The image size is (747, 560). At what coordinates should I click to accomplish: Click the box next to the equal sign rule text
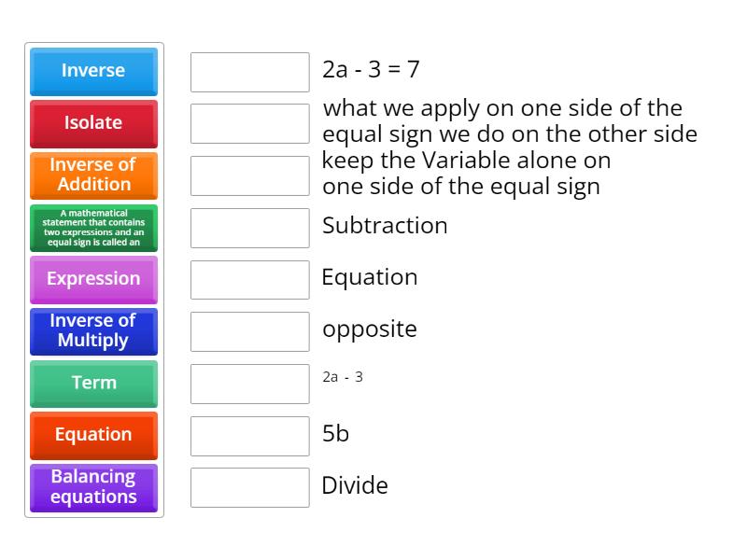(249, 123)
